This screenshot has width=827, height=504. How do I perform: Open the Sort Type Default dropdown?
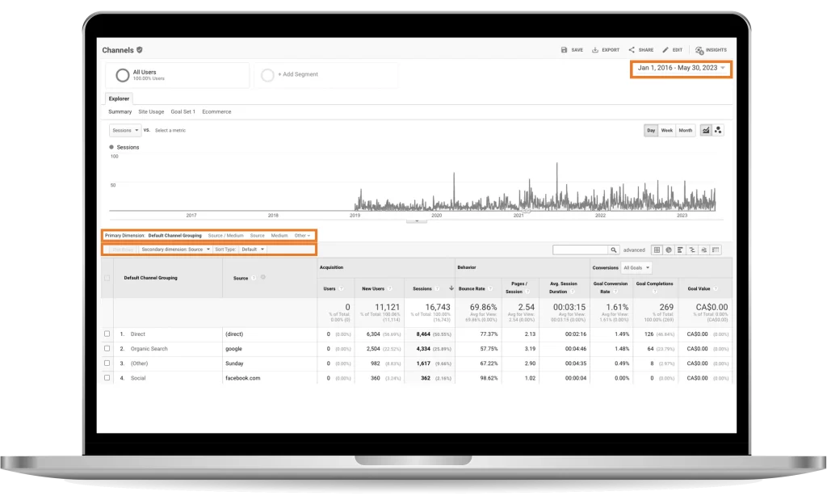252,250
